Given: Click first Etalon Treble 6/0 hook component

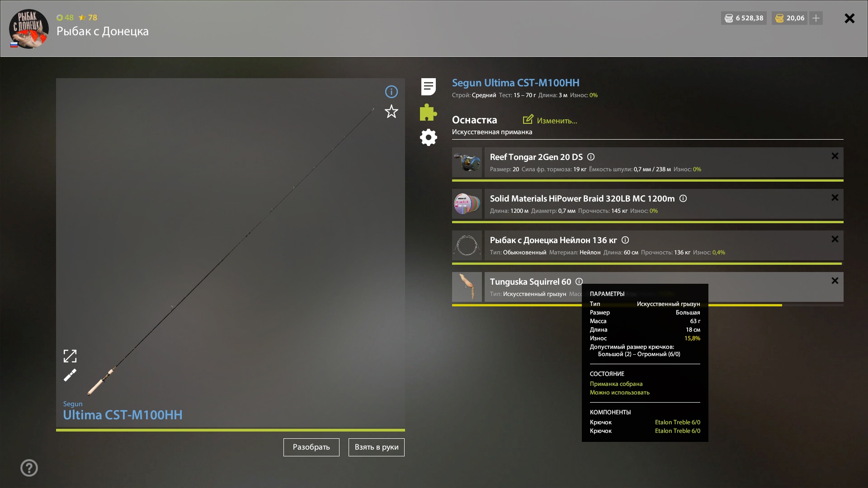Looking at the screenshot, I should point(677,422).
